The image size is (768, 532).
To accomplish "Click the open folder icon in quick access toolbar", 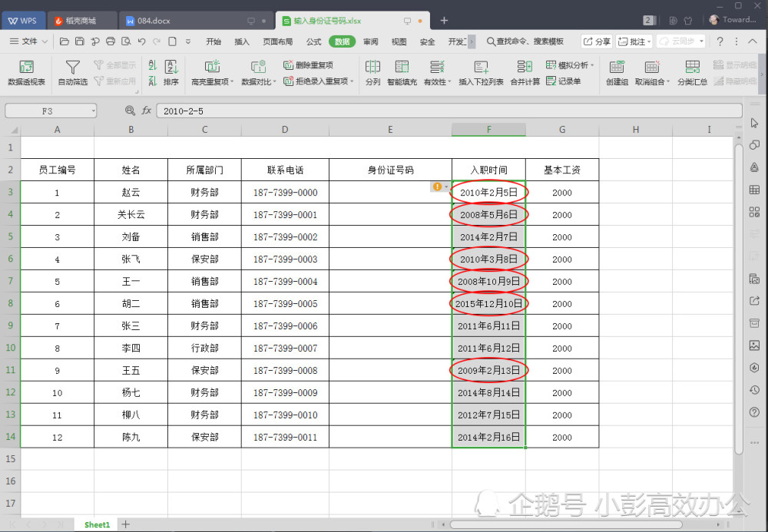I will [65, 41].
